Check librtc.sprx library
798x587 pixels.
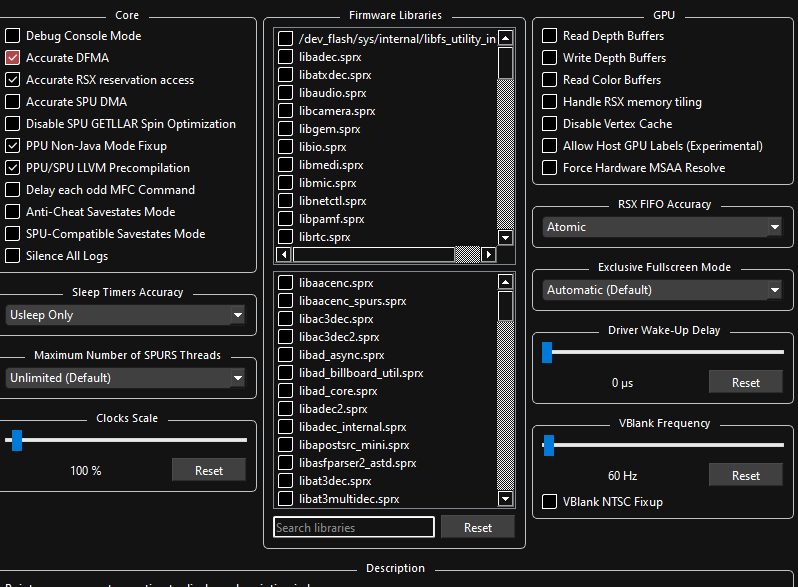[286, 237]
